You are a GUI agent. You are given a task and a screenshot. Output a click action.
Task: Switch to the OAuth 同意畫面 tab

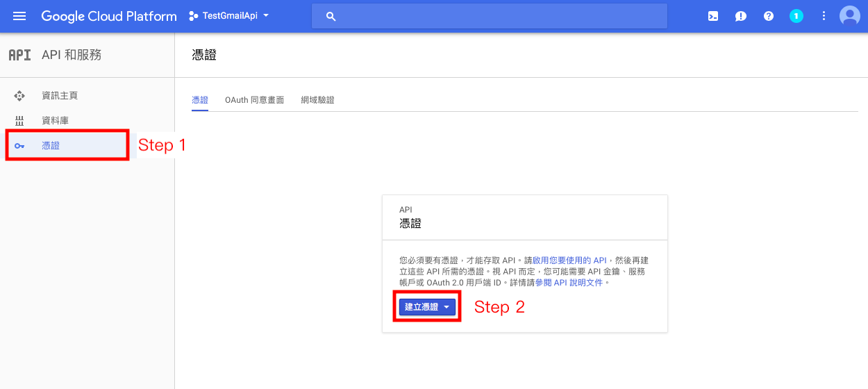point(254,100)
